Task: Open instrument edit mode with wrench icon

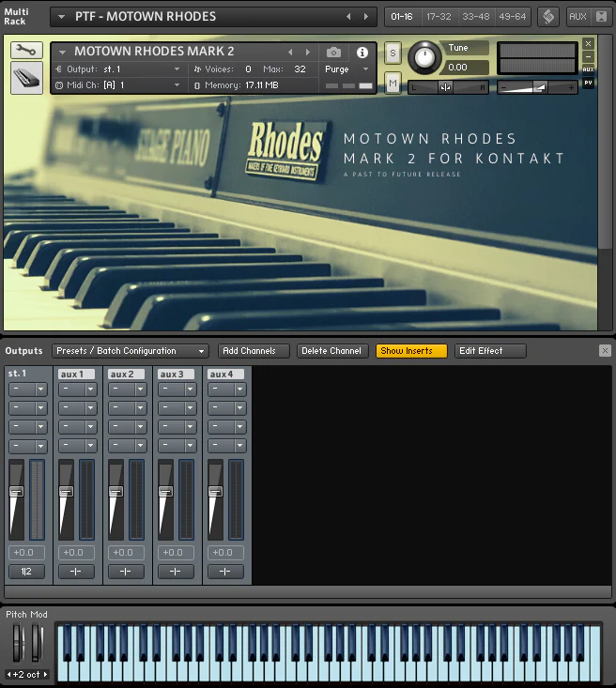Action: click(x=27, y=50)
